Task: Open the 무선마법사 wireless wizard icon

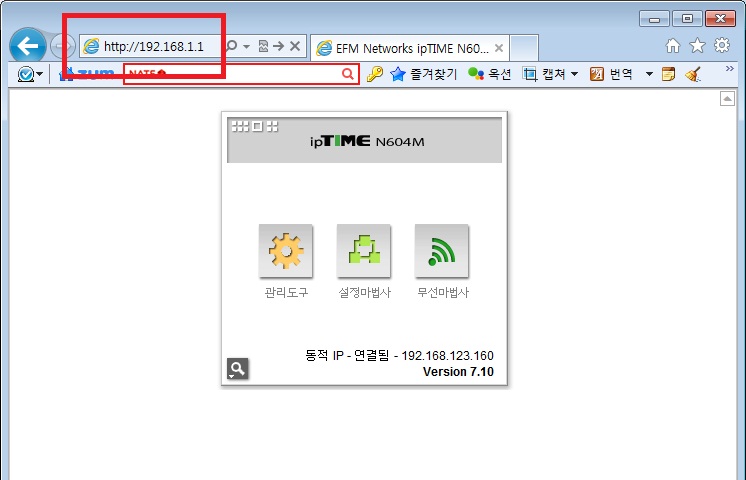Action: (442, 251)
